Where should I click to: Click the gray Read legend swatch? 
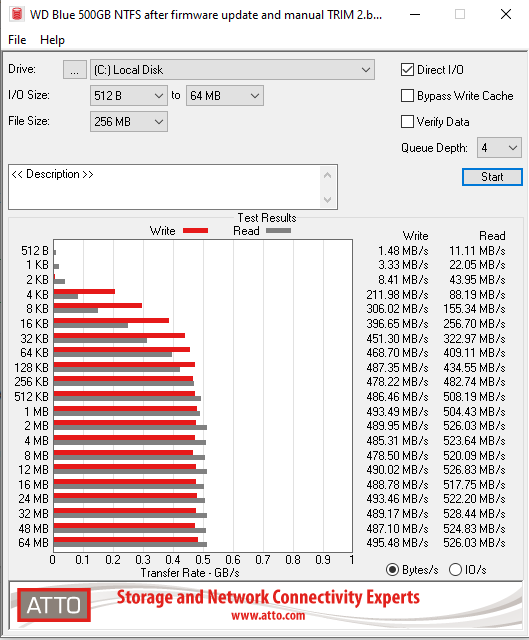[x=278, y=231]
